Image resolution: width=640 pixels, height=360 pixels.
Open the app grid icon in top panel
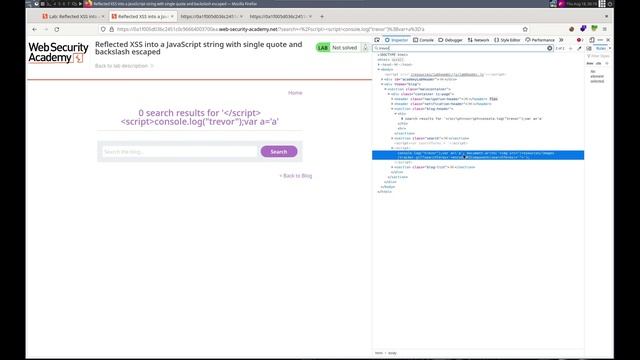point(602,4)
